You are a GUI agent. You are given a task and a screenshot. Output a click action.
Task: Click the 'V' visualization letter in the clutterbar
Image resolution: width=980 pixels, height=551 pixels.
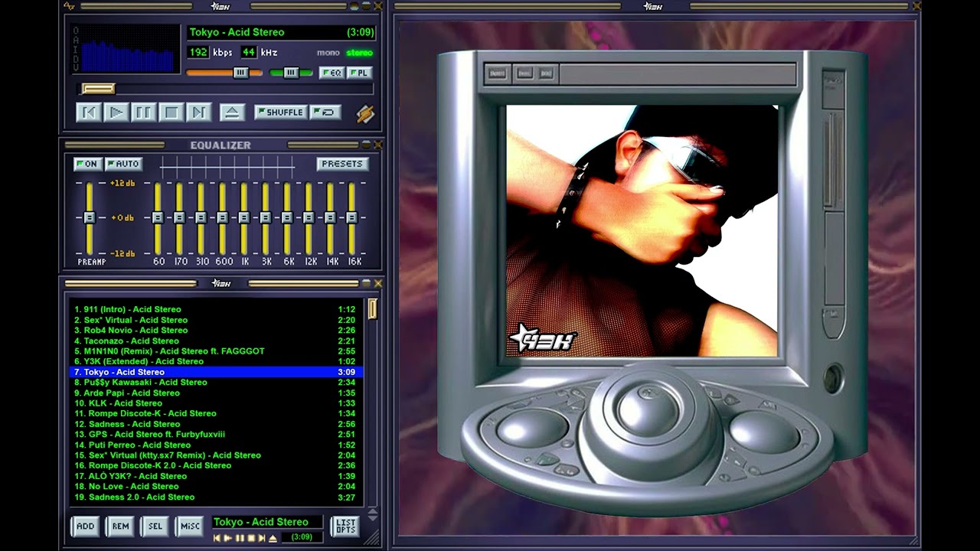[75, 67]
